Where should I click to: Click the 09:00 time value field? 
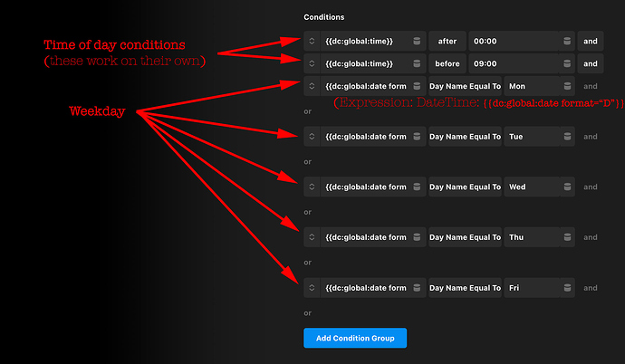512,63
